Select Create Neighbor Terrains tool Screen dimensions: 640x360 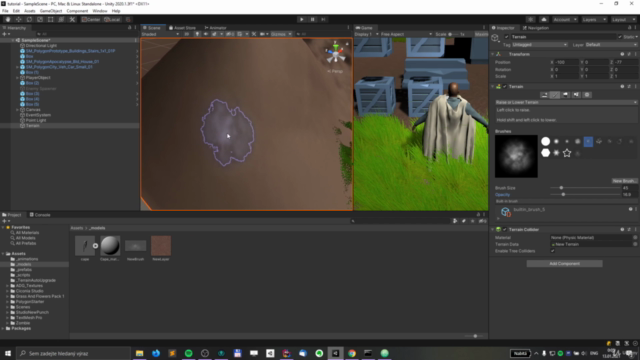[x=544, y=95]
